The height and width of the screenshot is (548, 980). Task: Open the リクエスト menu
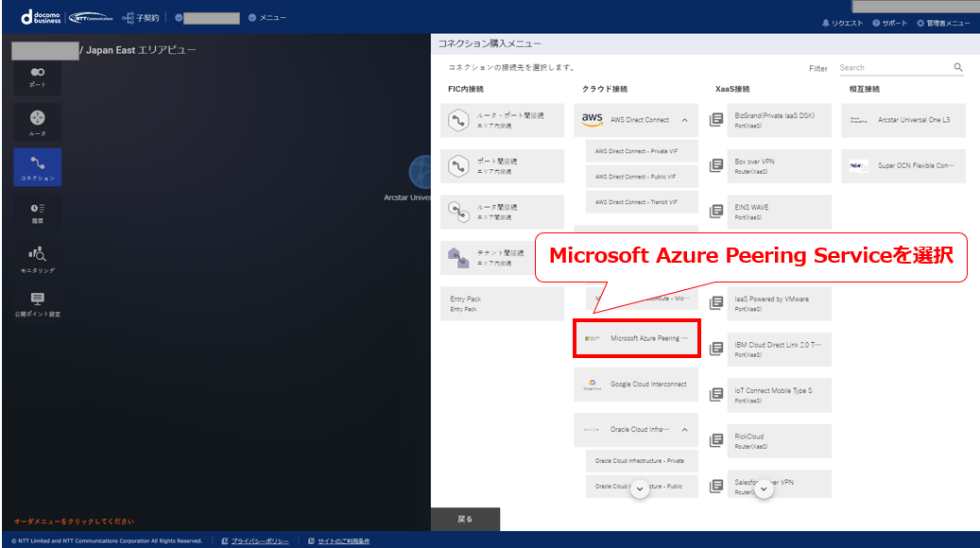pyautogui.click(x=842, y=23)
